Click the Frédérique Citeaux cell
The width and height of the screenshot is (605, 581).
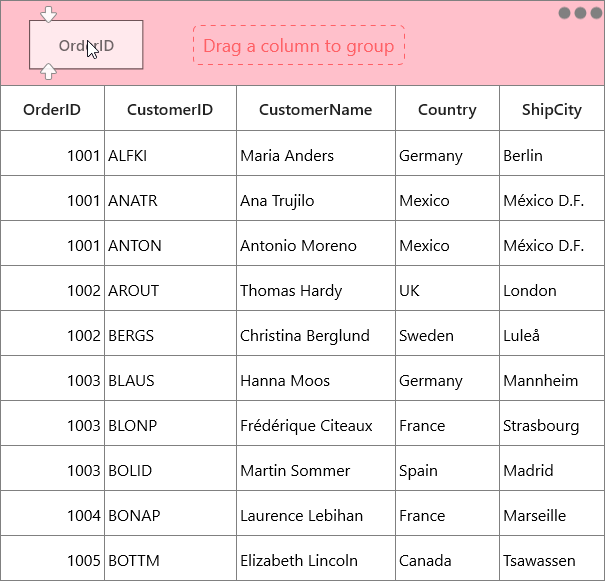point(316,423)
